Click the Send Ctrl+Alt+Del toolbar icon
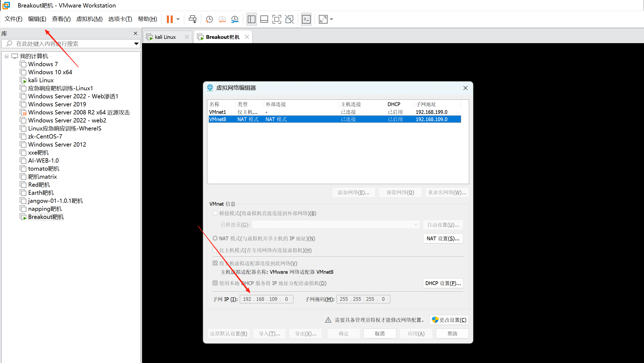This screenshot has height=363, width=644. coord(193,19)
